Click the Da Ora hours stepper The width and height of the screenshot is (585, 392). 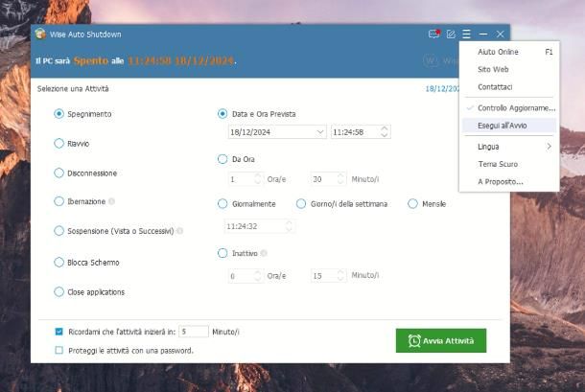click(x=257, y=179)
